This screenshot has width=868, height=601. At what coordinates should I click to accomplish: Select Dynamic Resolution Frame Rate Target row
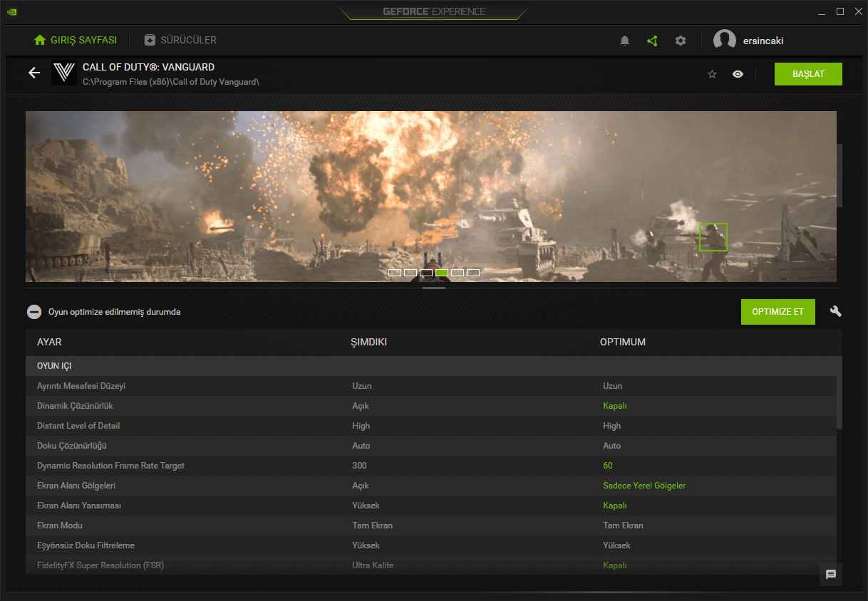[431, 466]
